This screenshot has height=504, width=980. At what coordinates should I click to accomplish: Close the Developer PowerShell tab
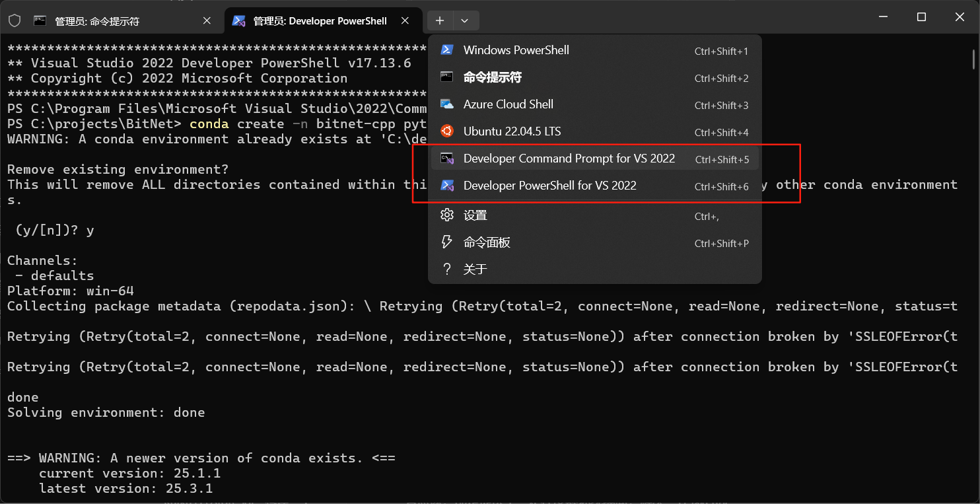(x=405, y=20)
